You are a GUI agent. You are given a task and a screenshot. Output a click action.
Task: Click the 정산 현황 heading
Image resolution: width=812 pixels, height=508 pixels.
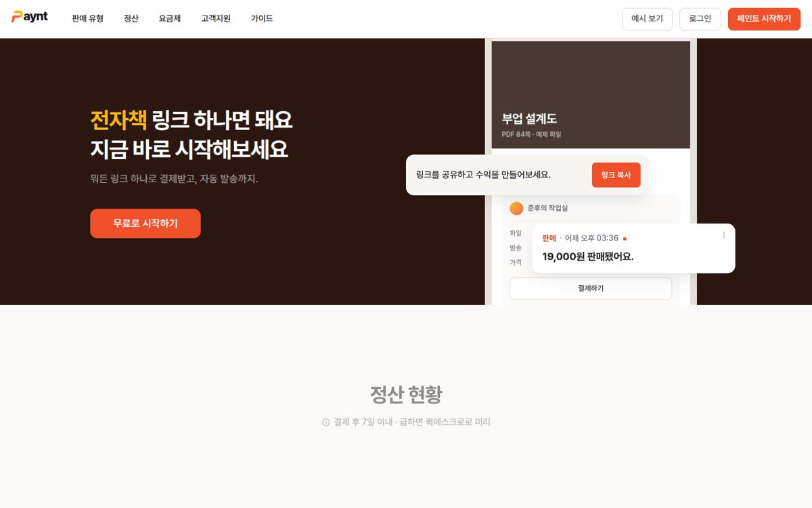(406, 394)
